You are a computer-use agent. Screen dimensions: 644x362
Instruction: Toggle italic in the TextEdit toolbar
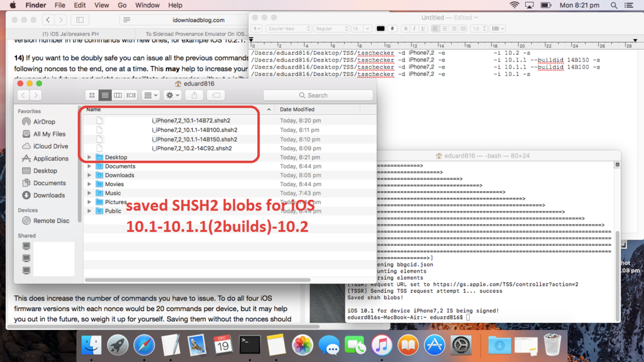click(414, 29)
